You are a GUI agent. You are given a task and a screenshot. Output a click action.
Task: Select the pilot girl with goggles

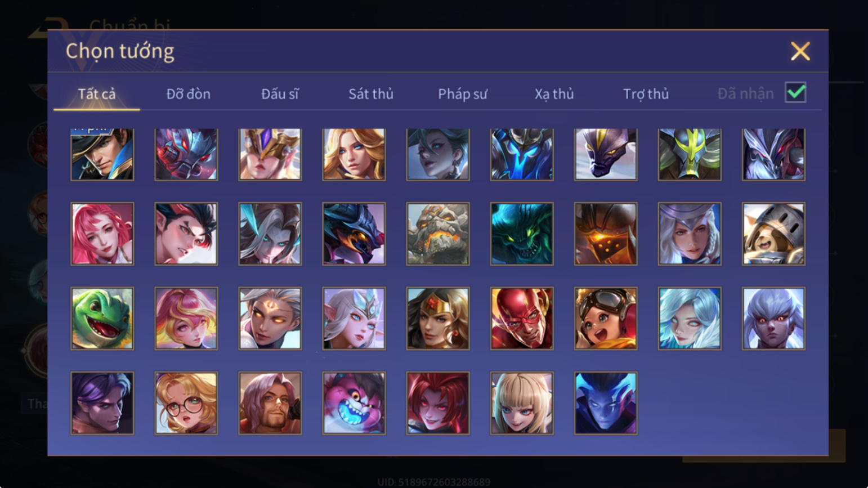pyautogui.click(x=606, y=319)
